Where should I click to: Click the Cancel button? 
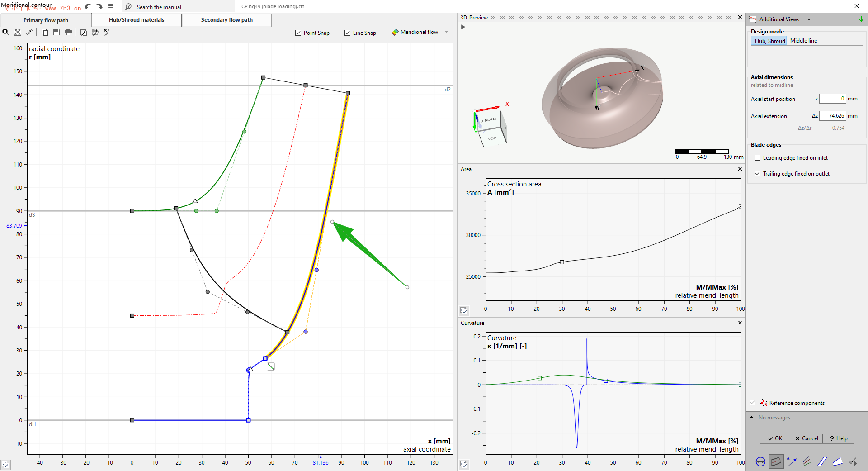[x=807, y=438]
